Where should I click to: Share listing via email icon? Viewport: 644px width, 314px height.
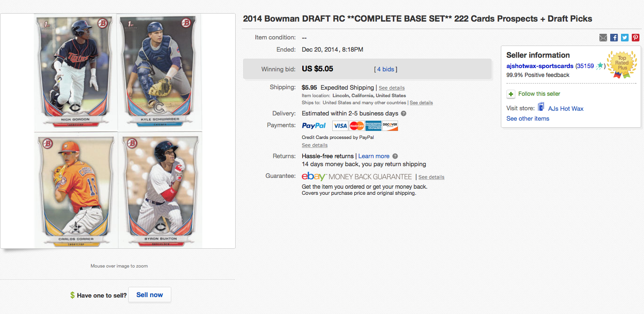[x=603, y=38]
